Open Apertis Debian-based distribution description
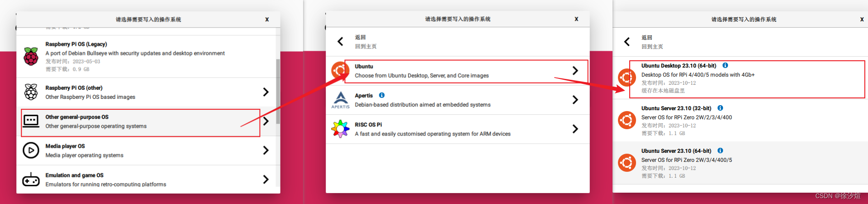The width and height of the screenshot is (868, 204). pyautogui.click(x=423, y=105)
